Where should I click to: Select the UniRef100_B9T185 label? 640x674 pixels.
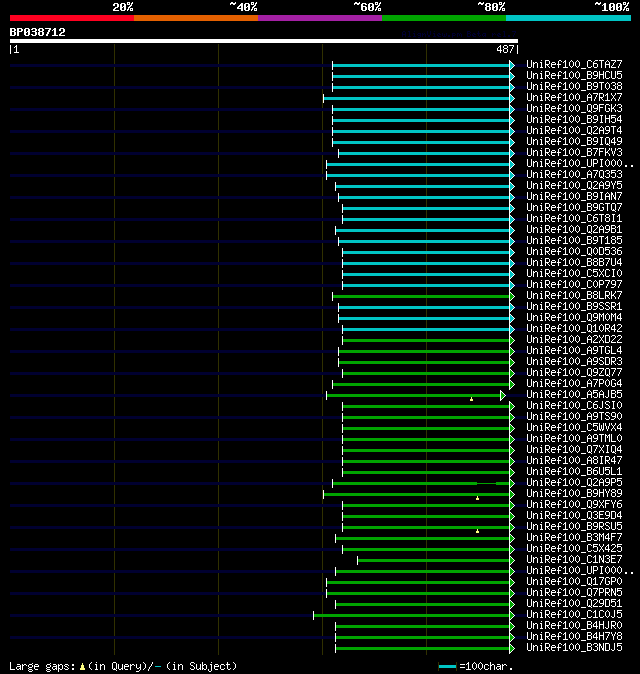click(x=574, y=241)
